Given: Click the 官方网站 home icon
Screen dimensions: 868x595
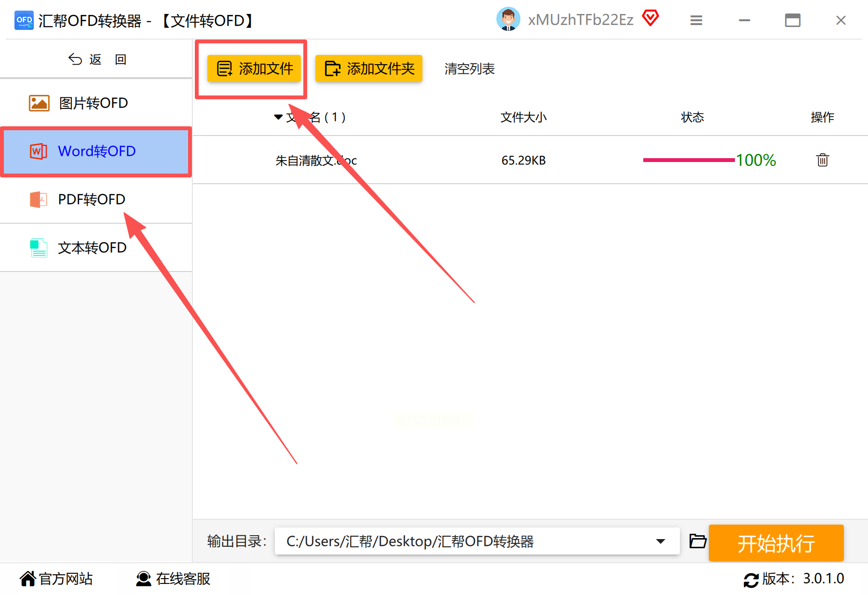Looking at the screenshot, I should tap(28, 578).
